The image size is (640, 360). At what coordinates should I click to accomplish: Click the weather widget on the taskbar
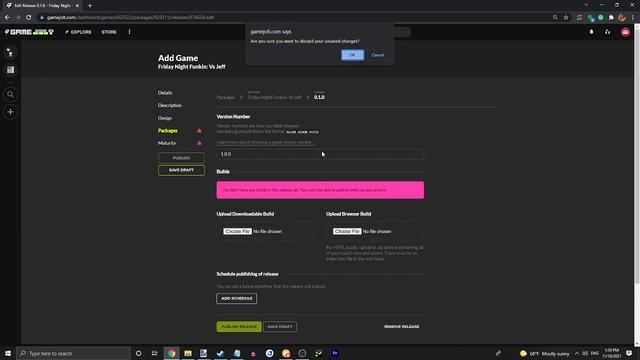[x=544, y=353]
